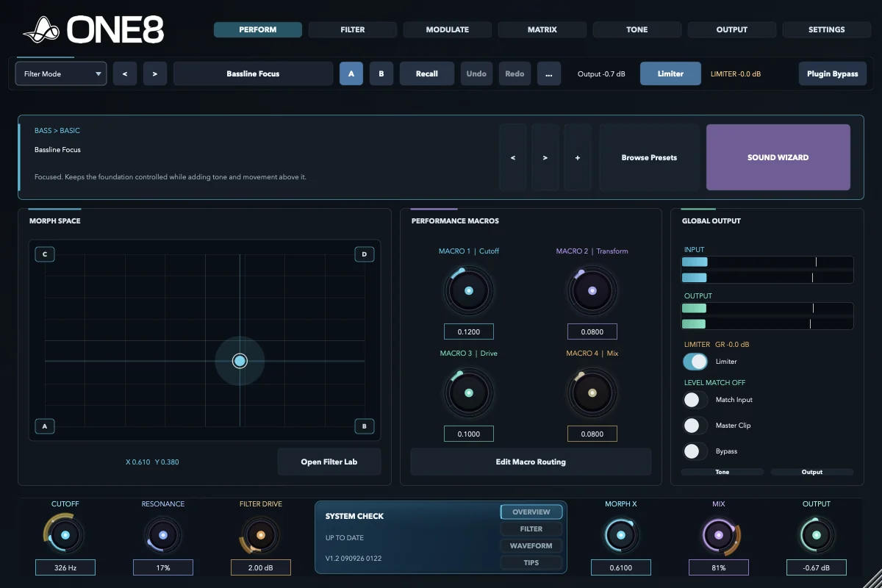Switch to the MATRIX tab

coord(542,29)
